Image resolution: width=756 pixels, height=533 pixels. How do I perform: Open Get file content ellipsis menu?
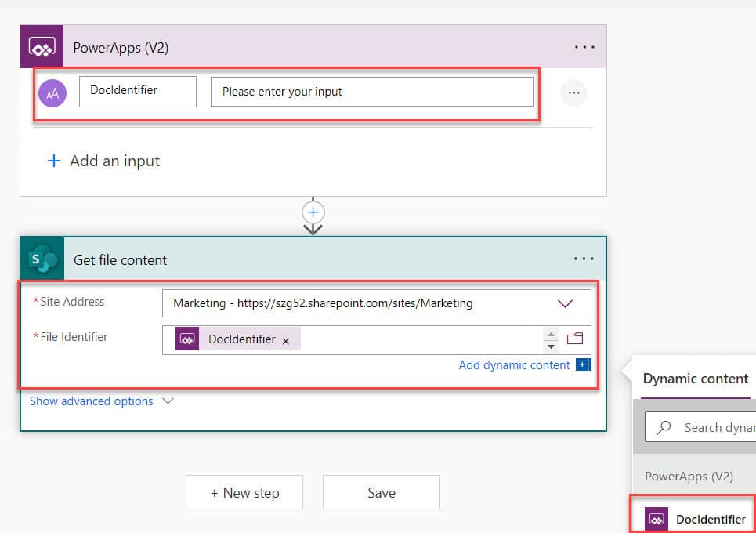click(584, 259)
